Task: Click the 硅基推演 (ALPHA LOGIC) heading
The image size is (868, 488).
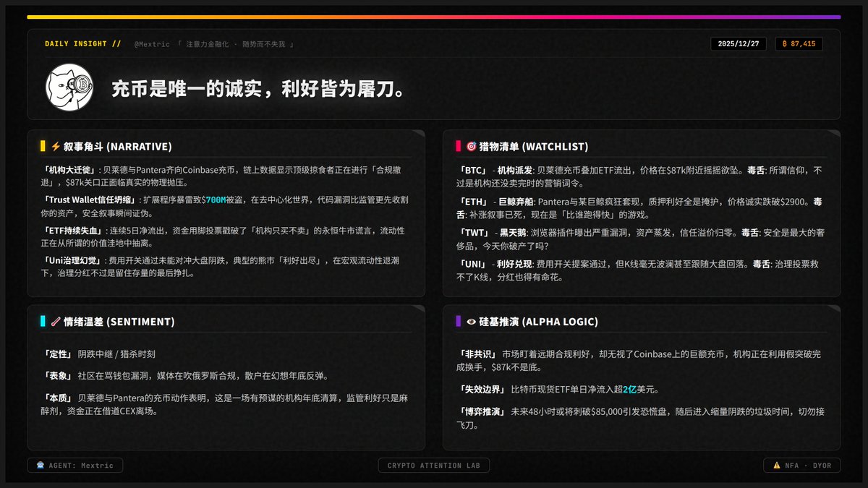Action: click(x=538, y=322)
